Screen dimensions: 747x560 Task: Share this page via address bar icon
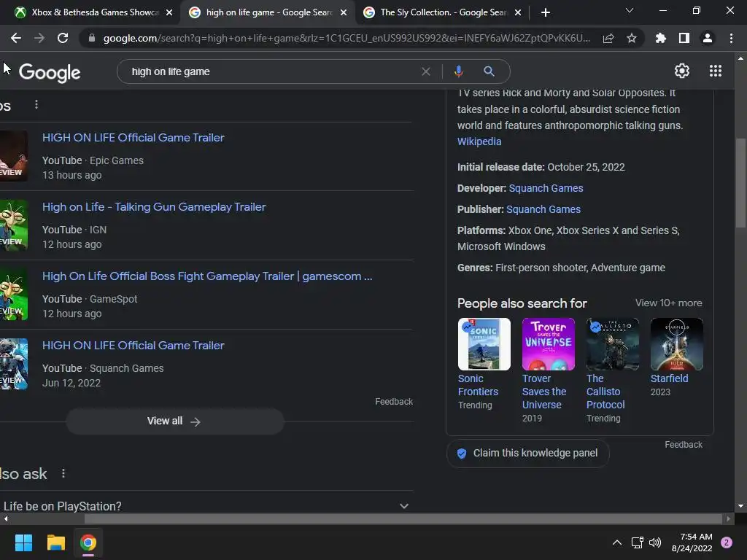(608, 38)
